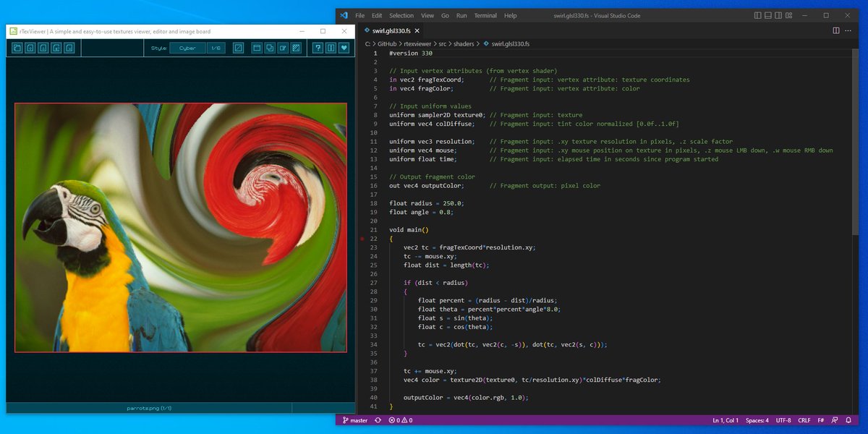Select the first file icon in rTexViewer toolbar
Viewport: 868px width, 434px height.
tap(16, 48)
